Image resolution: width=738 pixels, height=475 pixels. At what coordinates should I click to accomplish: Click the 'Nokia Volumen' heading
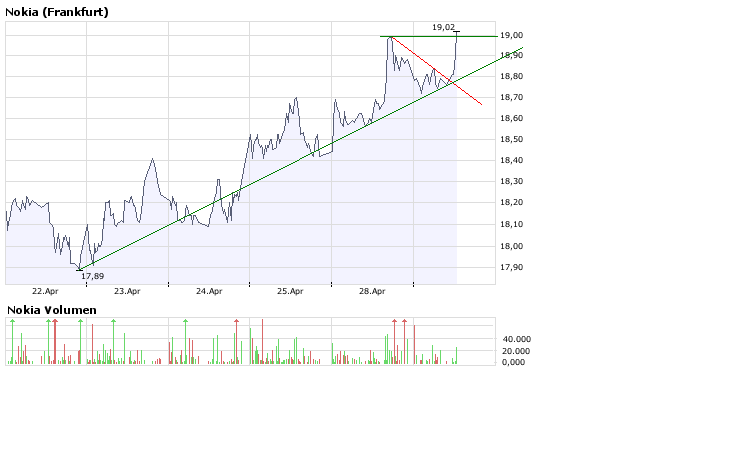(52, 310)
